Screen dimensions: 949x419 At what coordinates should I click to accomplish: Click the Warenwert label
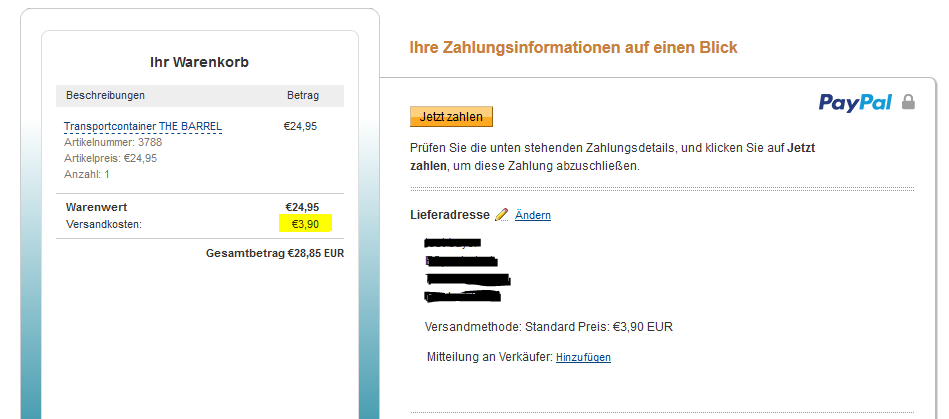pos(96,207)
